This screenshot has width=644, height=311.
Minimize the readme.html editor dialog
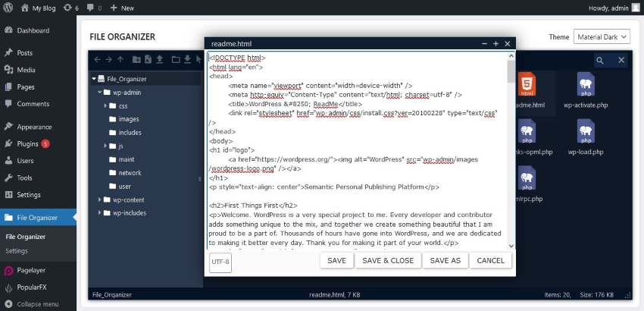pos(484,43)
